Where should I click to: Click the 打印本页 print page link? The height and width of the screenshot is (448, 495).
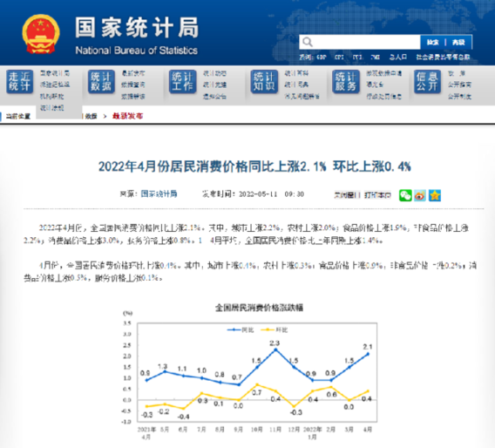pyautogui.click(x=377, y=195)
